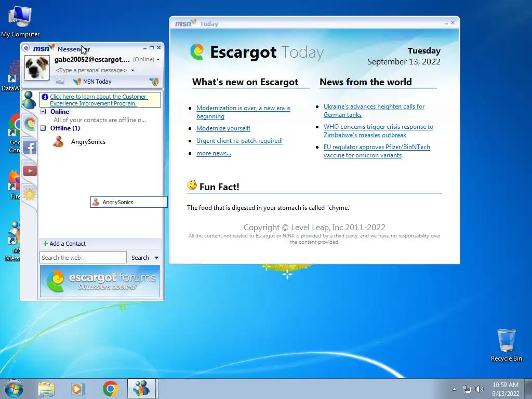
Task: Click Add a Contact
Action: tap(68, 244)
